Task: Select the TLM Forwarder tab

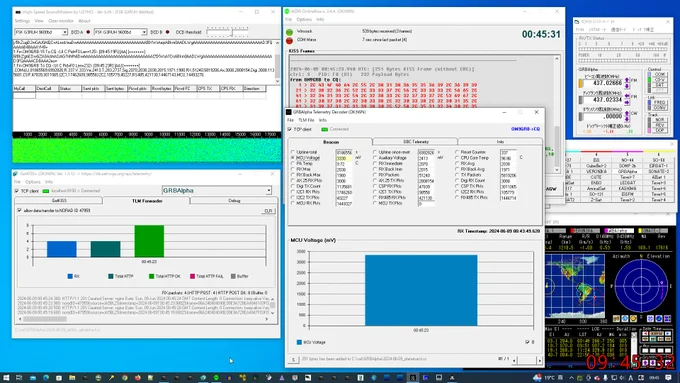Action: point(147,201)
